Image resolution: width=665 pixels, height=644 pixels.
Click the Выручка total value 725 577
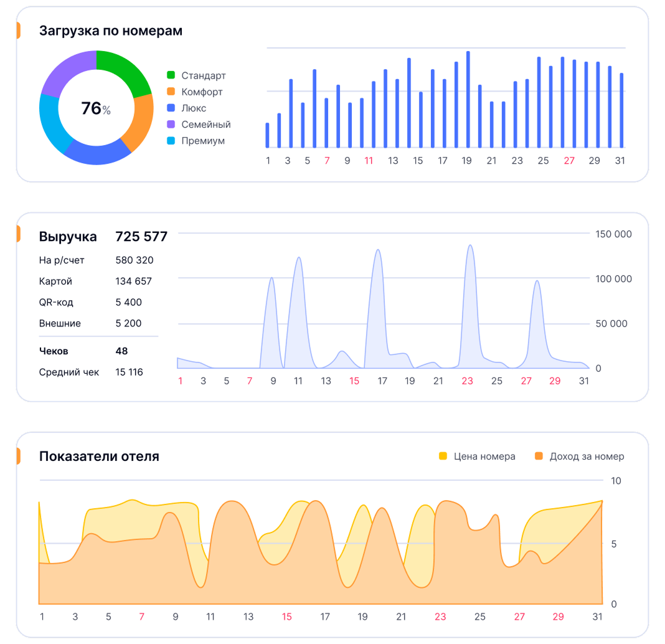141,237
